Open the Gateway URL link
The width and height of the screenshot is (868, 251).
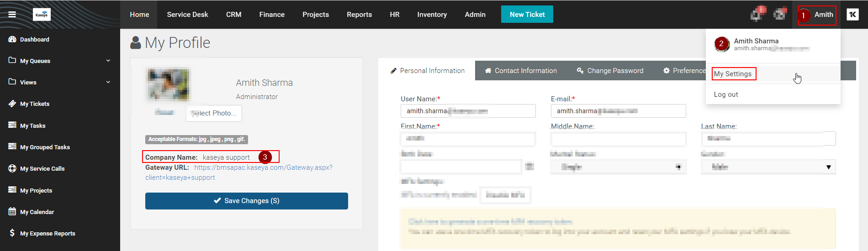click(239, 173)
